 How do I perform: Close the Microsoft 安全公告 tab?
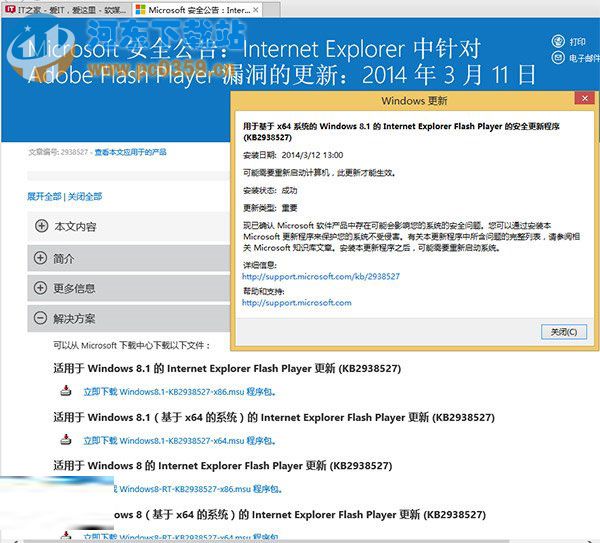(x=256, y=10)
